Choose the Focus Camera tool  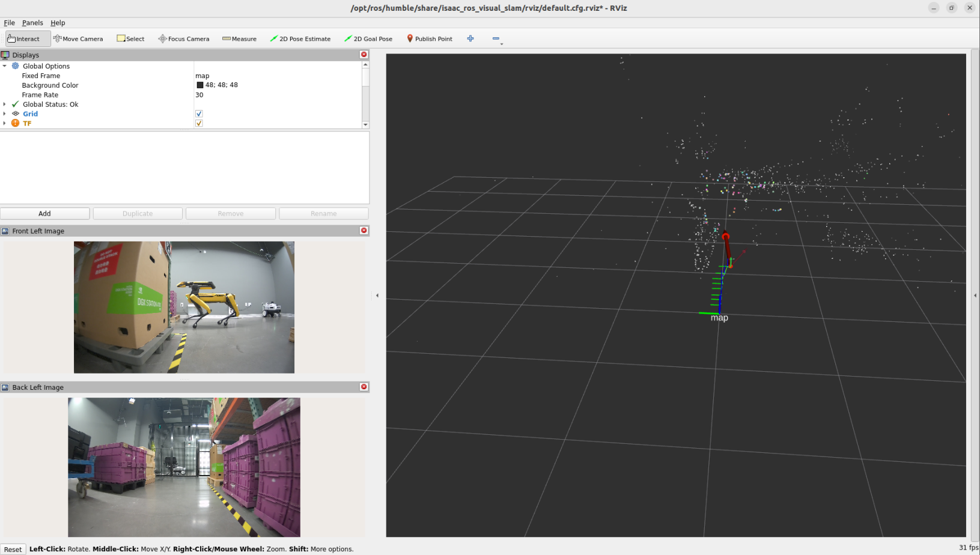tap(183, 38)
